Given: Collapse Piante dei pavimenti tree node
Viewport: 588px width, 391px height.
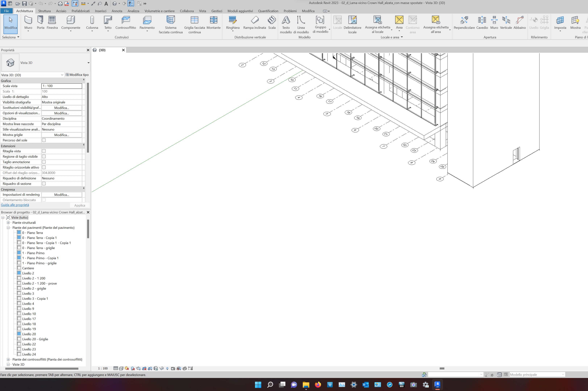Looking at the screenshot, I should (8, 228).
